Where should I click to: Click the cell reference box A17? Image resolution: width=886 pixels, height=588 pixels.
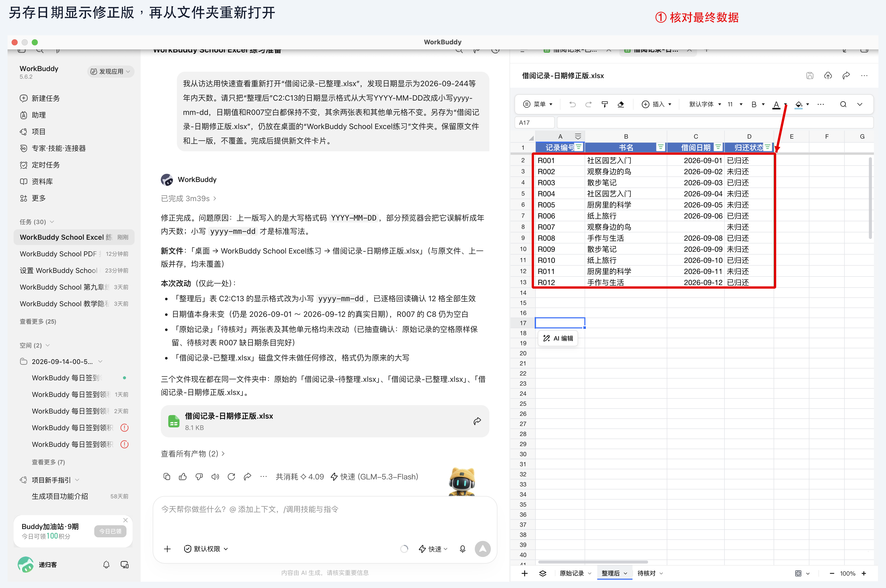[x=535, y=123]
